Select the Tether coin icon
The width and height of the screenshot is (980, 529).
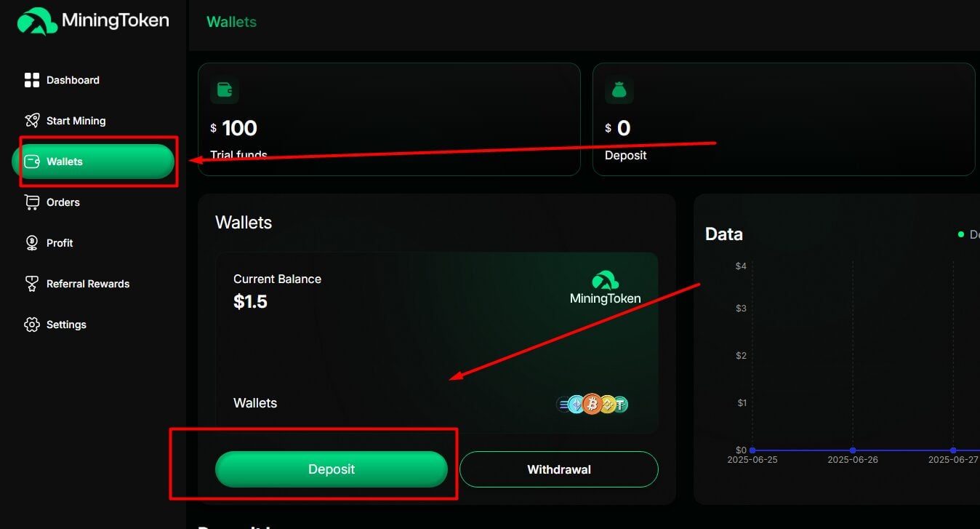click(620, 404)
